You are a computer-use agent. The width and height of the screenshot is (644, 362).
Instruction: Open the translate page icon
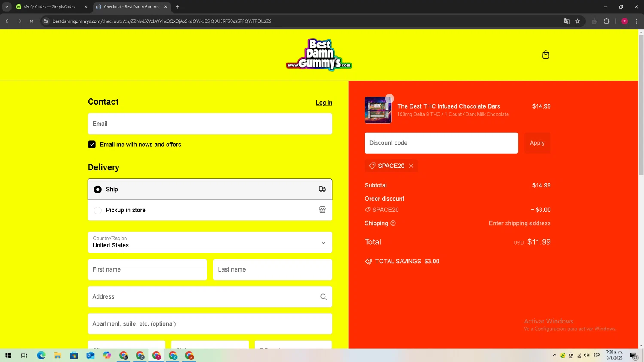[x=567, y=21]
